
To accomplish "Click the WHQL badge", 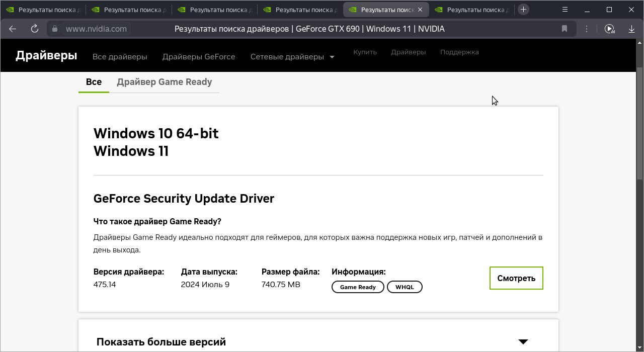I will [405, 287].
